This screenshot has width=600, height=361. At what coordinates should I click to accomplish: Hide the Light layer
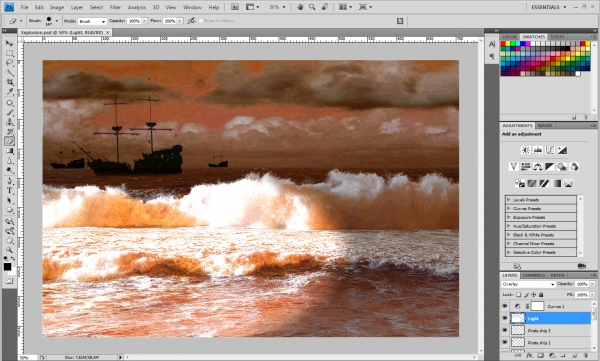pyautogui.click(x=505, y=318)
